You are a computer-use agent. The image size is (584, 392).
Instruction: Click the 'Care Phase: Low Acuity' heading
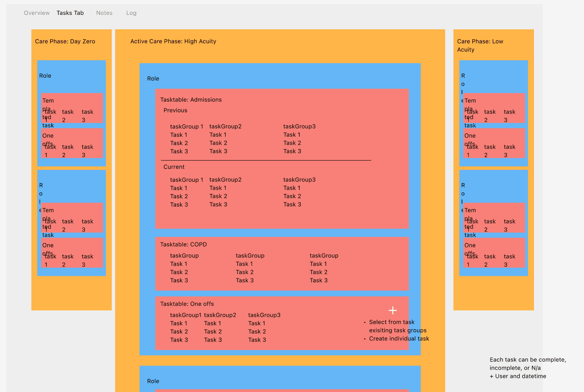point(480,45)
